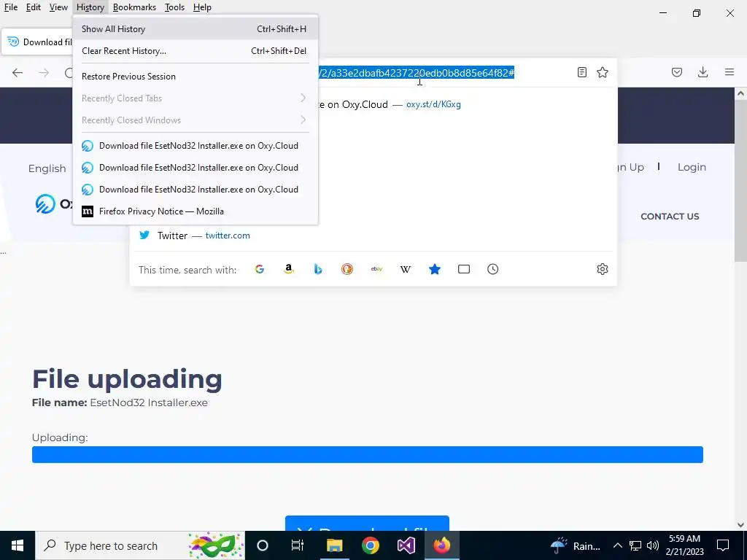
Task: Search this time with Bing icon
Action: point(318,270)
